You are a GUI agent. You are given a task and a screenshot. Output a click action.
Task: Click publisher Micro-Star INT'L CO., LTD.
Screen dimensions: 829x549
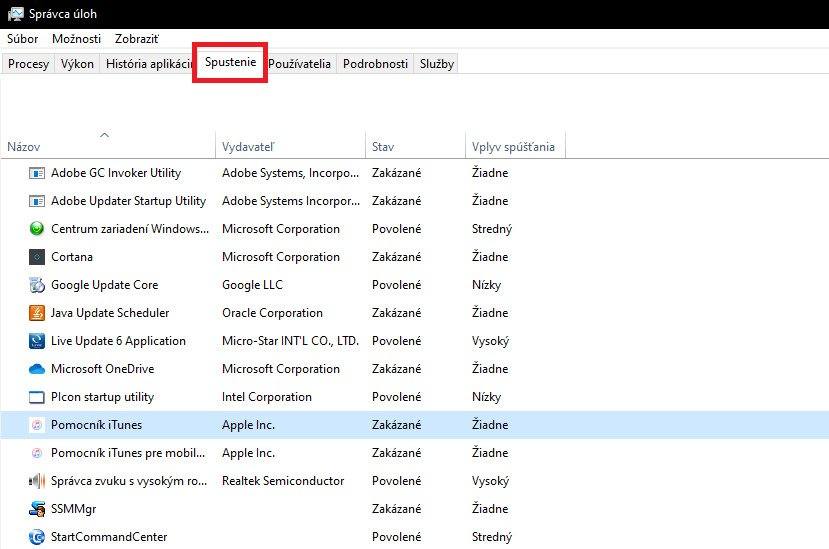pyautogui.click(x=290, y=341)
